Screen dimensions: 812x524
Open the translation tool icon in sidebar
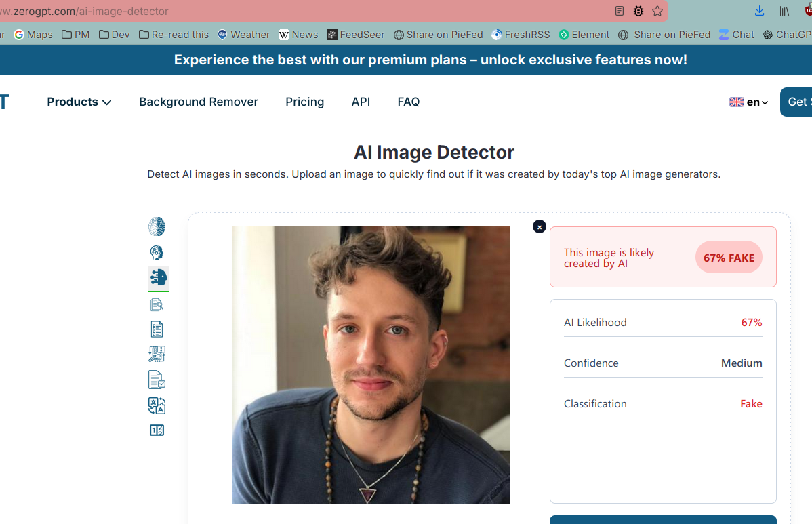(x=157, y=405)
